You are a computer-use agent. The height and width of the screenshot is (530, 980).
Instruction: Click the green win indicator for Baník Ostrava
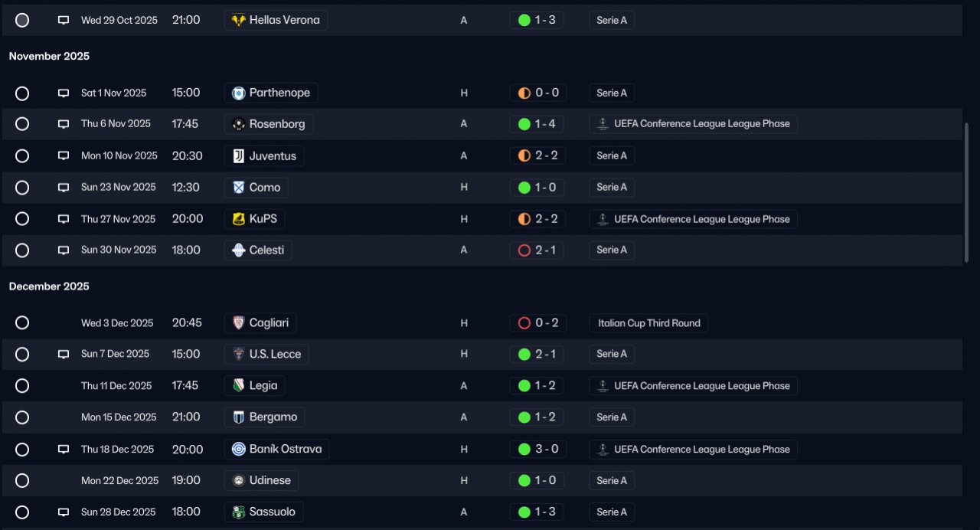click(524, 450)
